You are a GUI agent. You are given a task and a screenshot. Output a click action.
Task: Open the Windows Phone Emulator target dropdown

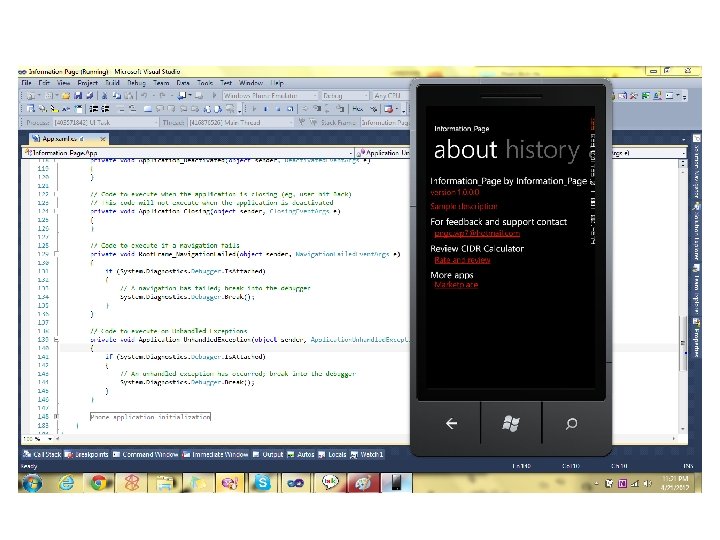click(x=270, y=96)
